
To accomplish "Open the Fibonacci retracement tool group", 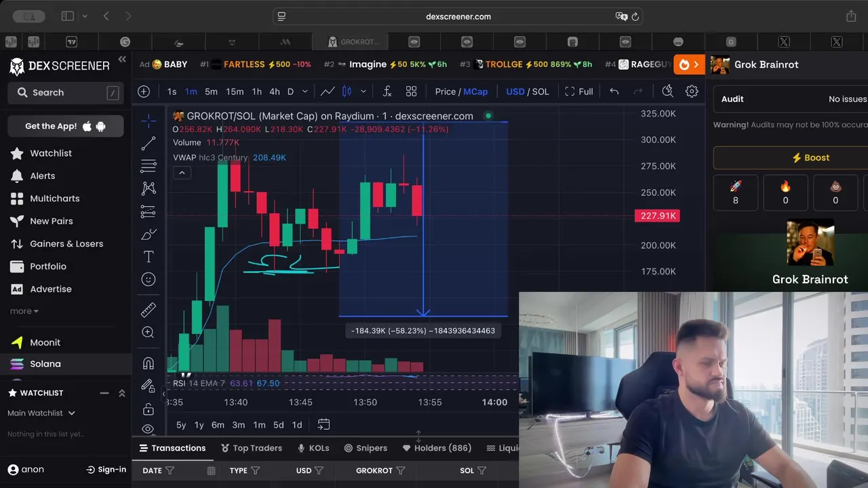I will click(x=149, y=165).
